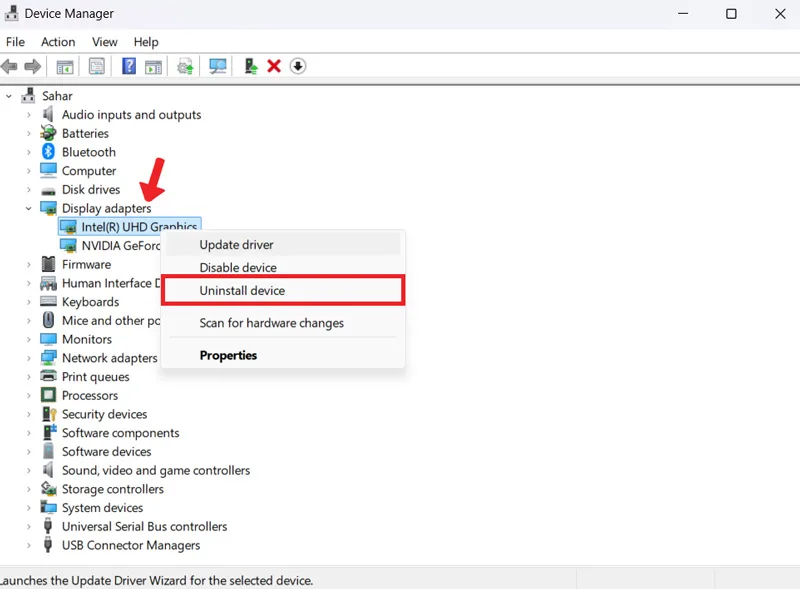The width and height of the screenshot is (800, 589).
Task: Select the Software components row
Action: [x=120, y=433]
